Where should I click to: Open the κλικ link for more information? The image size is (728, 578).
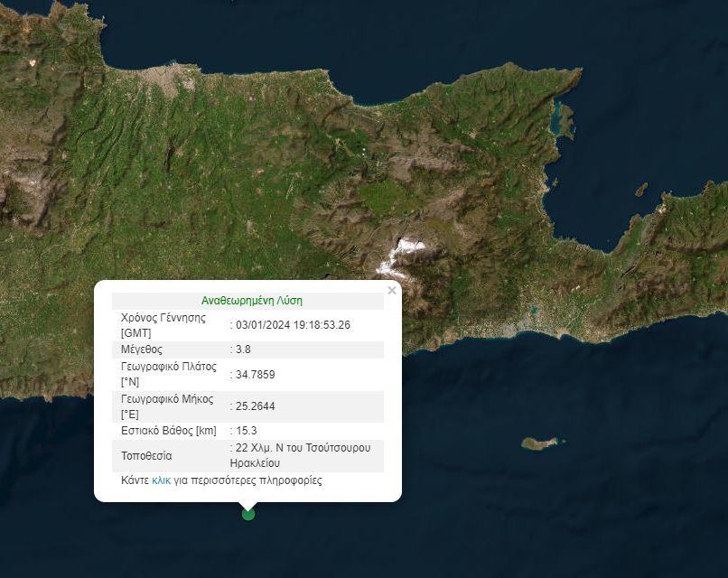click(x=162, y=480)
